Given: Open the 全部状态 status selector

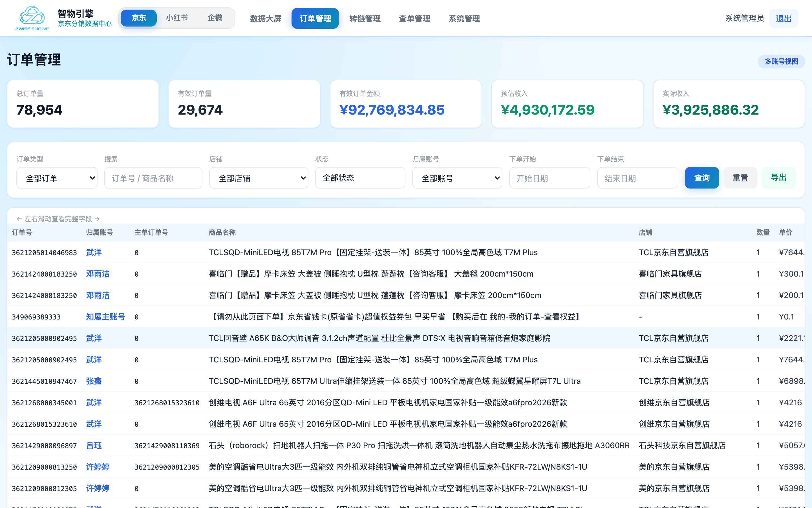Looking at the screenshot, I should click(x=360, y=178).
